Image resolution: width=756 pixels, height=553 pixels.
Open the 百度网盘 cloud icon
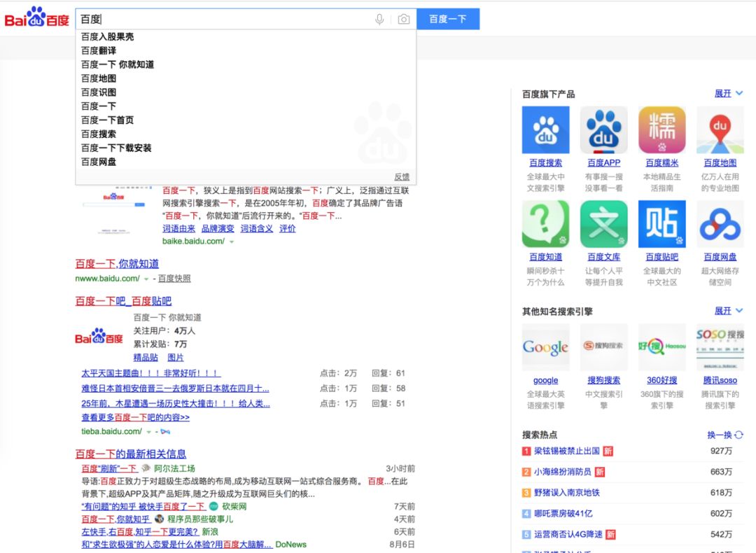[x=720, y=224]
